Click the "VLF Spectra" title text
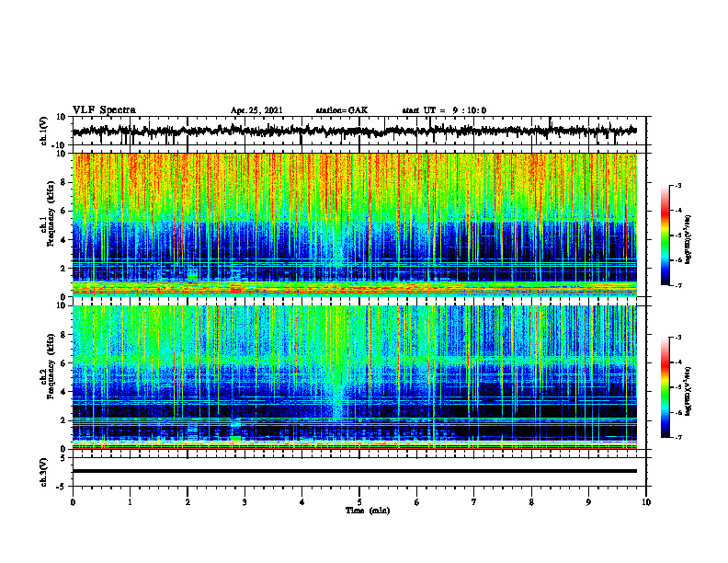The image size is (728, 563). (x=105, y=110)
